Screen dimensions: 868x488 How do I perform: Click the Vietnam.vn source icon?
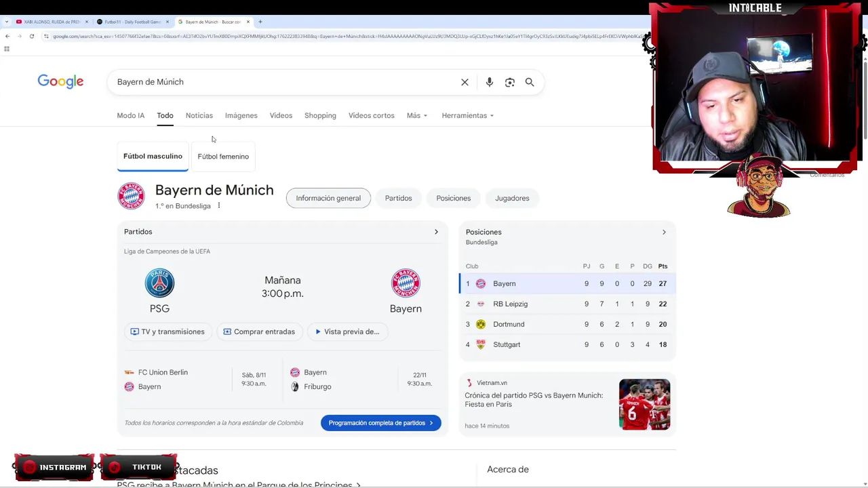pyautogui.click(x=469, y=383)
